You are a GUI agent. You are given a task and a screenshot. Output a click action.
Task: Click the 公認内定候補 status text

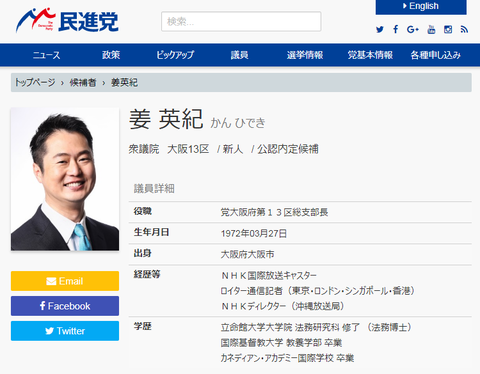(x=288, y=149)
